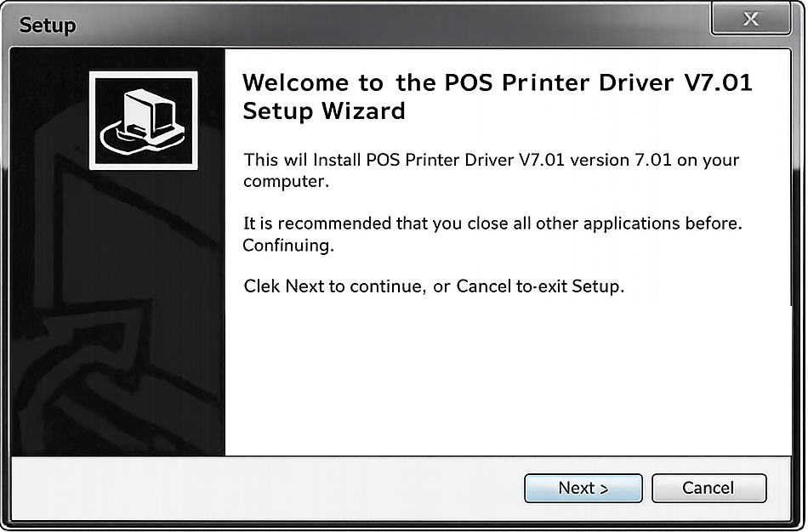Click the POS printer icon
This screenshot has height=532, width=808.
tap(143, 121)
